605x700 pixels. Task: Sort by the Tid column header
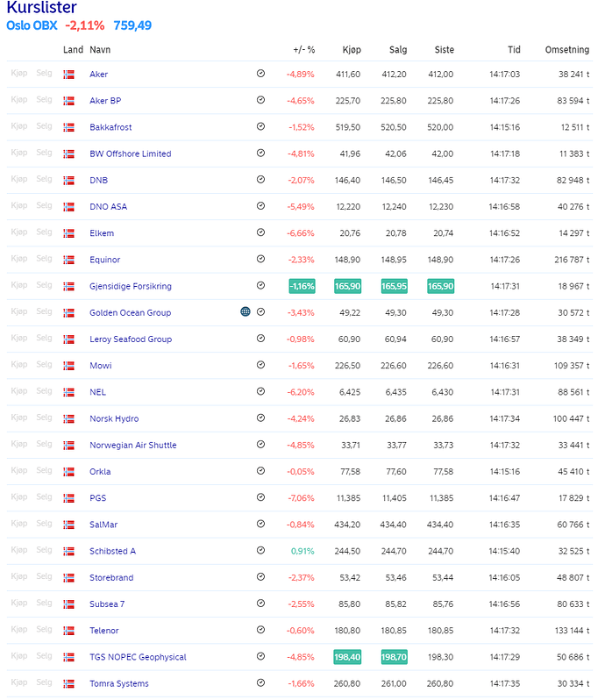pos(514,49)
